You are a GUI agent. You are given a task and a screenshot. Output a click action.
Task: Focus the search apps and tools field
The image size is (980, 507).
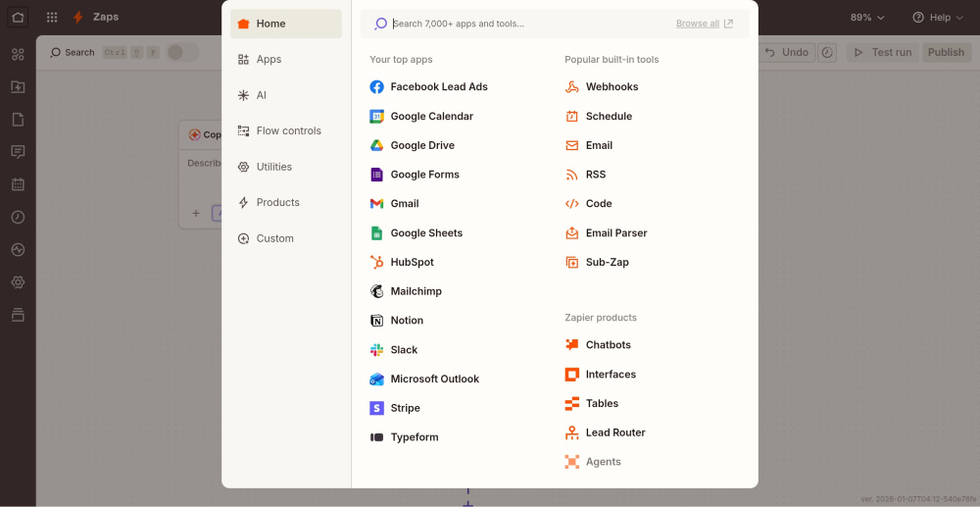[x=529, y=24]
